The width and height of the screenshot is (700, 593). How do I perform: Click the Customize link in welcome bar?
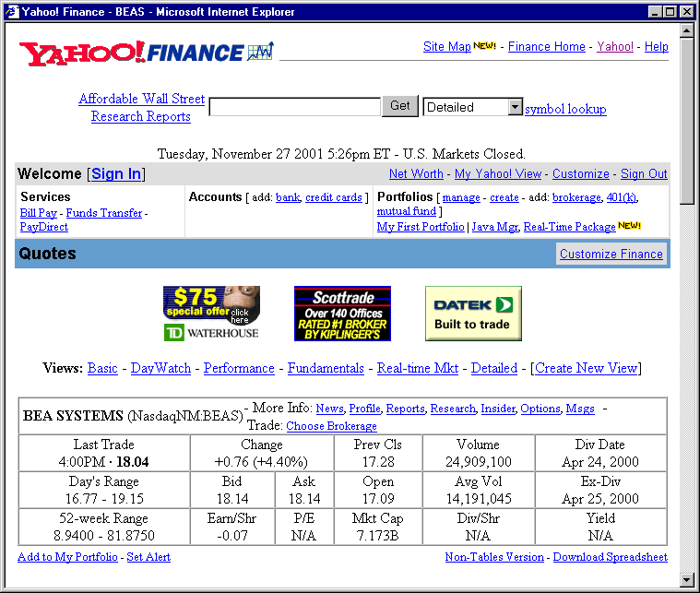pyautogui.click(x=581, y=173)
